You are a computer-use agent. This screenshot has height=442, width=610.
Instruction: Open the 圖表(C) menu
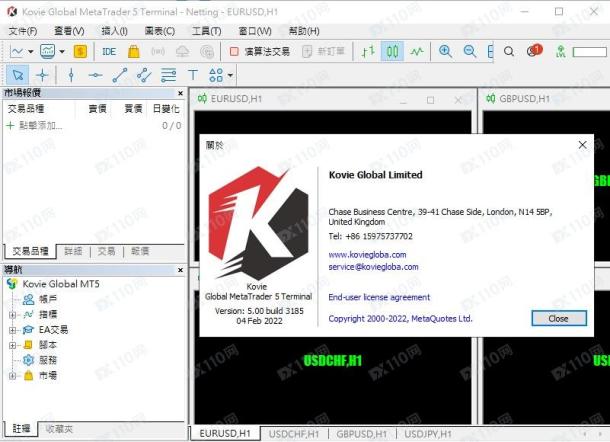pyautogui.click(x=160, y=31)
